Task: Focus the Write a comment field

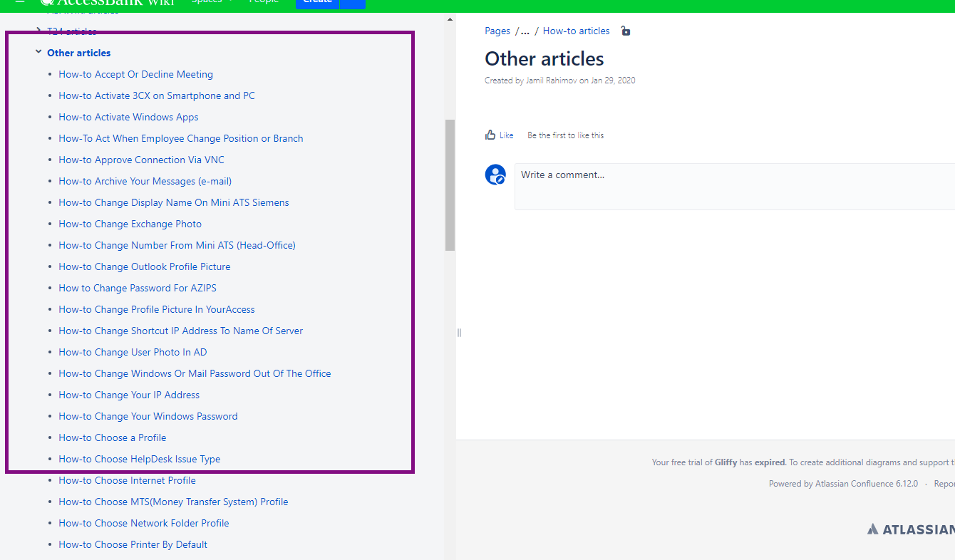Action: click(x=735, y=187)
